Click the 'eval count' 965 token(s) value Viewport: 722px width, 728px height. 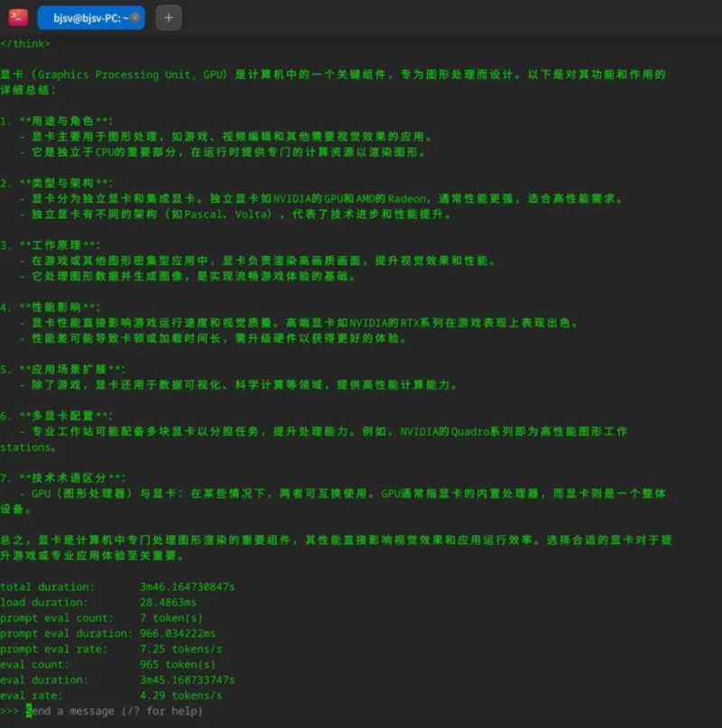171,664
